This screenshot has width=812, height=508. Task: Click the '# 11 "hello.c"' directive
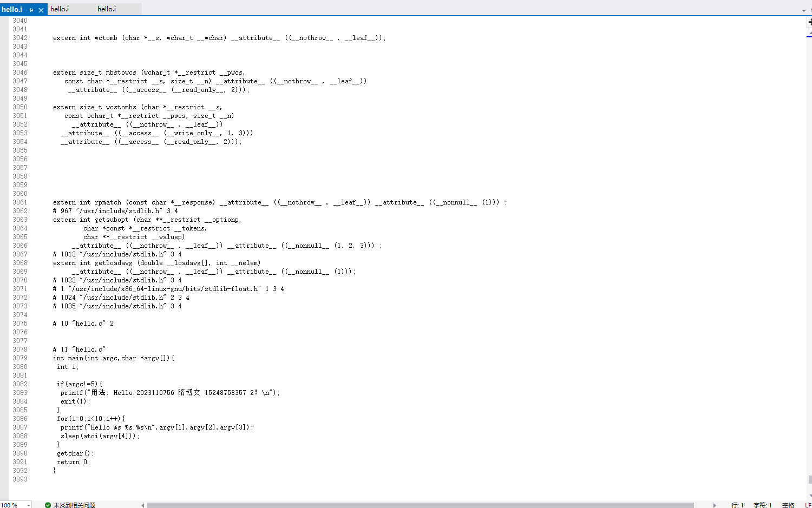(80, 349)
